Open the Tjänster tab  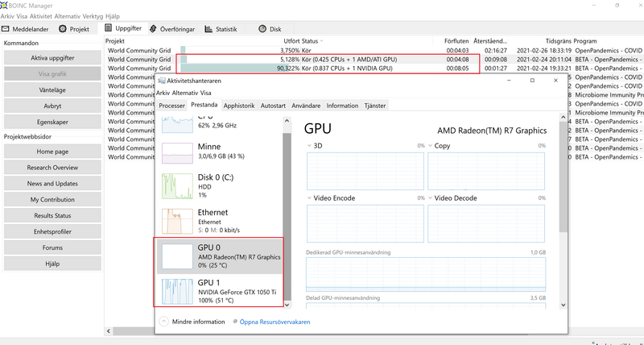coord(375,106)
